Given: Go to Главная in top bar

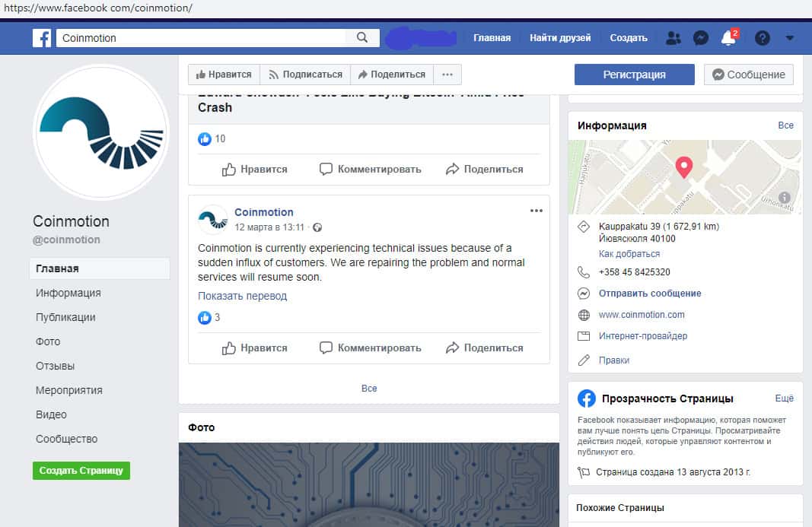Looking at the screenshot, I should coord(492,38).
